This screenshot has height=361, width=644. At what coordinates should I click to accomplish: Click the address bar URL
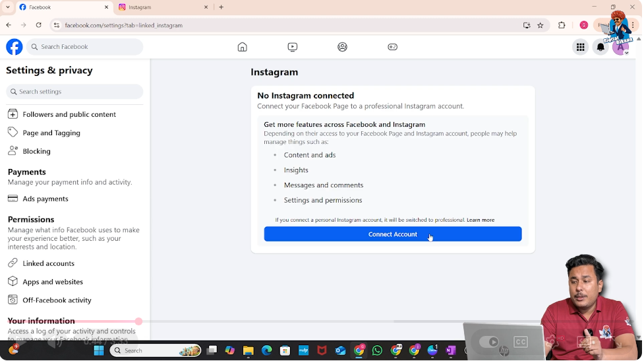[x=124, y=26]
